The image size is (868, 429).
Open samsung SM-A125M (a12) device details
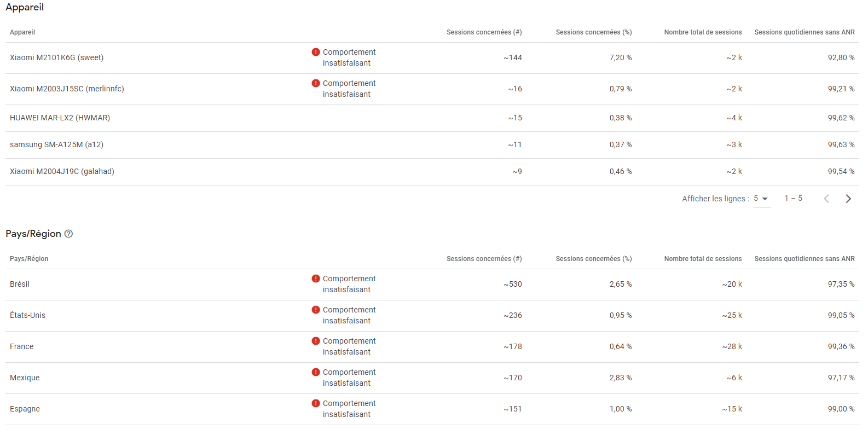coord(56,144)
